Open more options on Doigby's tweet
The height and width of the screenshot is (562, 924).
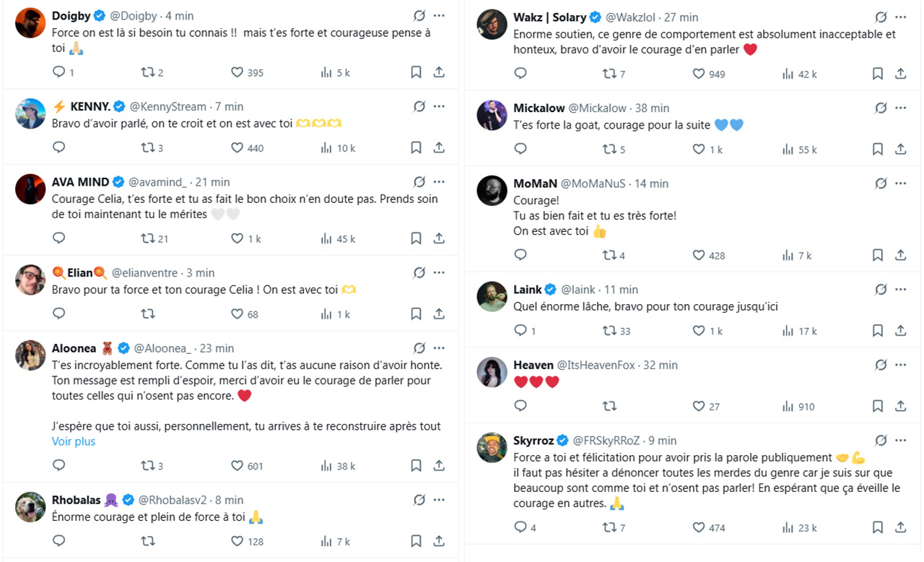pyautogui.click(x=439, y=15)
